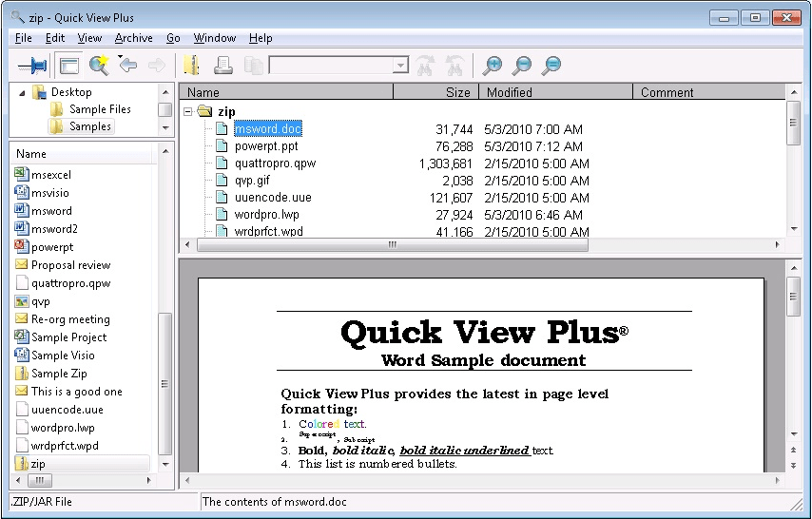Click the Re-org meeting envelope icon
Screen dimensions: 812x519
point(21,318)
